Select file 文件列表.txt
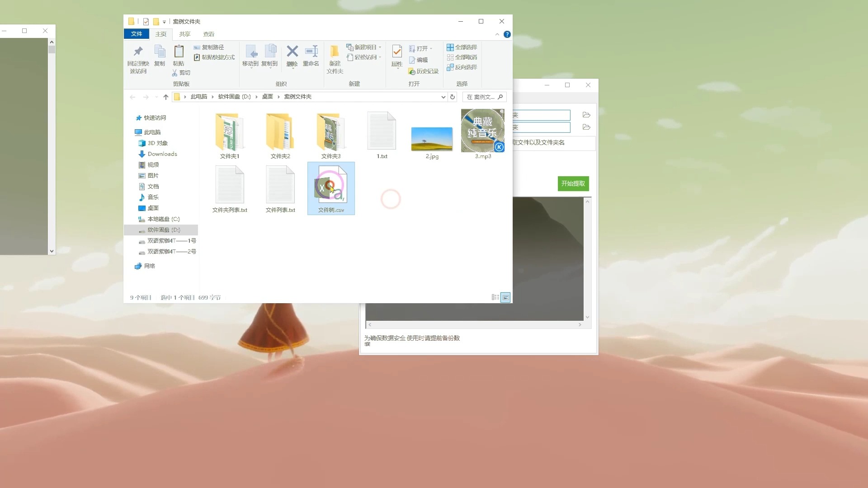Viewport: 868px width, 488px height. pos(280,189)
